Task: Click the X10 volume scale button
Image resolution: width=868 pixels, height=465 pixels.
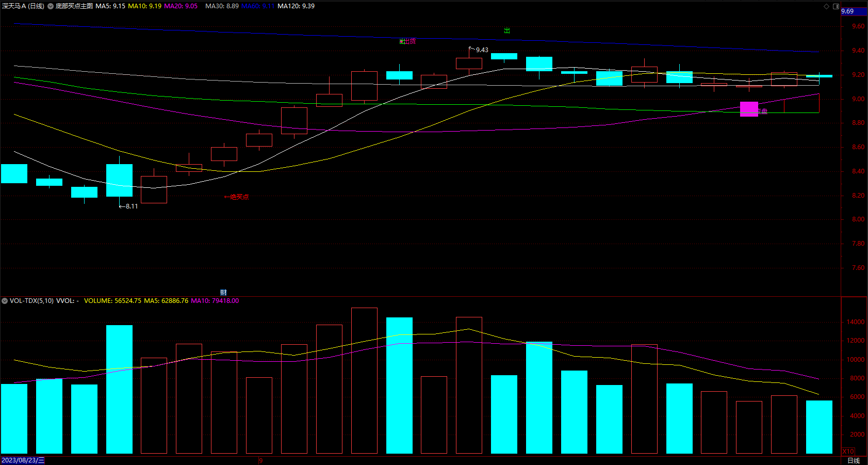Action: tap(848, 451)
